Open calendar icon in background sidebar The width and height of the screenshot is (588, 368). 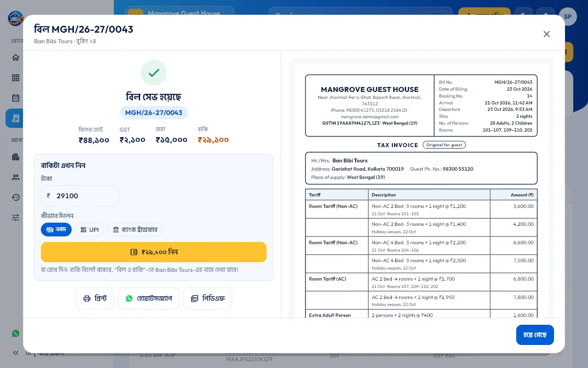16,98
